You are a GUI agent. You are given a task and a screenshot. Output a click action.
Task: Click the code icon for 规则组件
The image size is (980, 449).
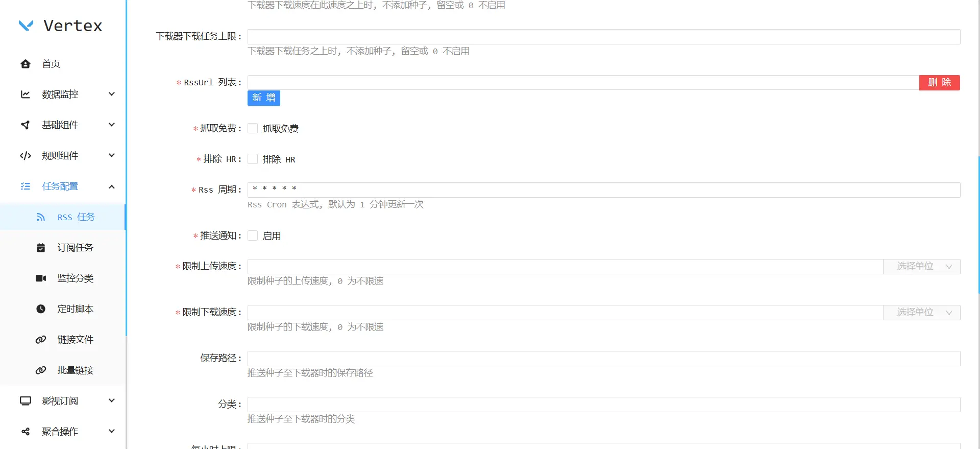(26, 156)
